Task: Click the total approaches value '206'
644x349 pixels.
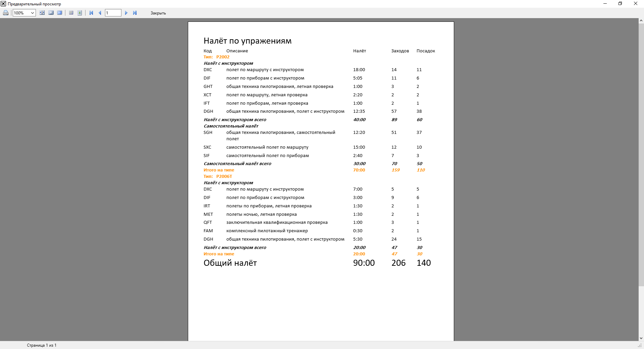Action: pyautogui.click(x=398, y=263)
